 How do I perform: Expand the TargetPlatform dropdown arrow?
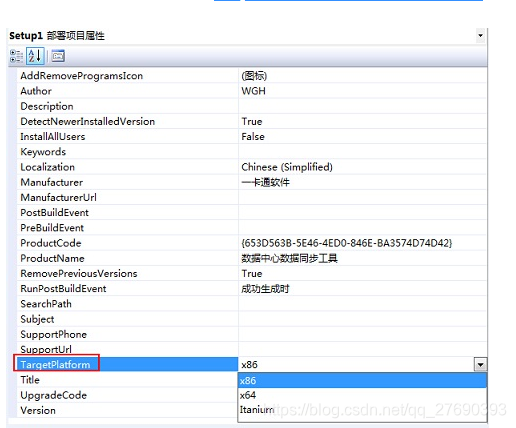click(480, 364)
